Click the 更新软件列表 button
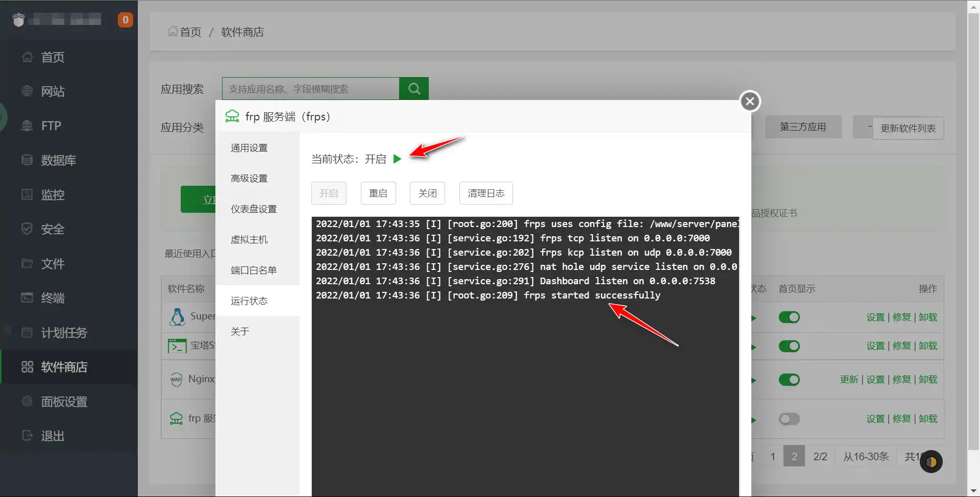The width and height of the screenshot is (980, 497). [908, 129]
